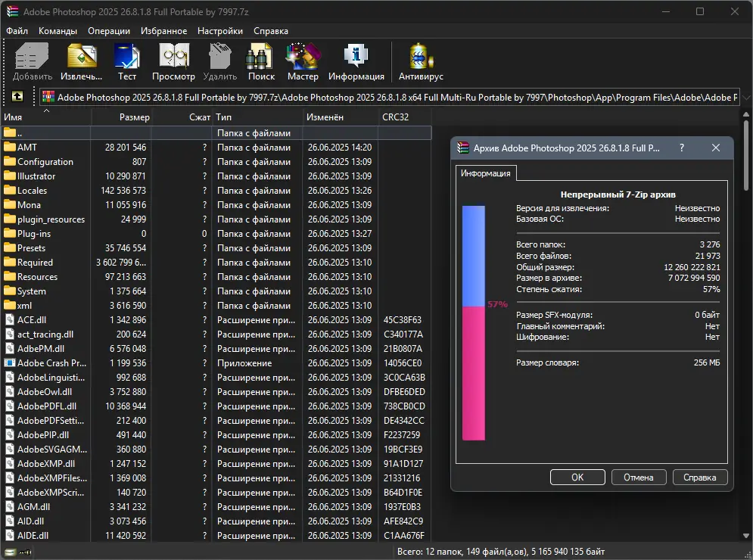Select the Presets folder in the file list

[32, 247]
